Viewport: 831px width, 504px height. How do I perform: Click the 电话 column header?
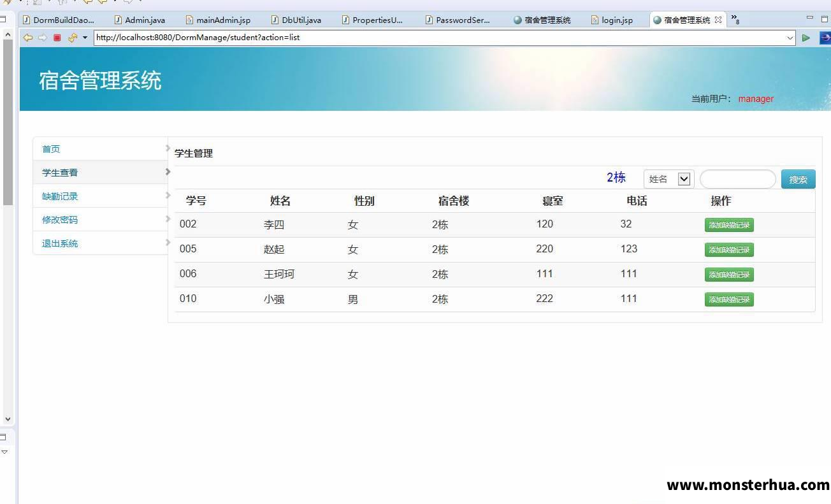pos(637,201)
